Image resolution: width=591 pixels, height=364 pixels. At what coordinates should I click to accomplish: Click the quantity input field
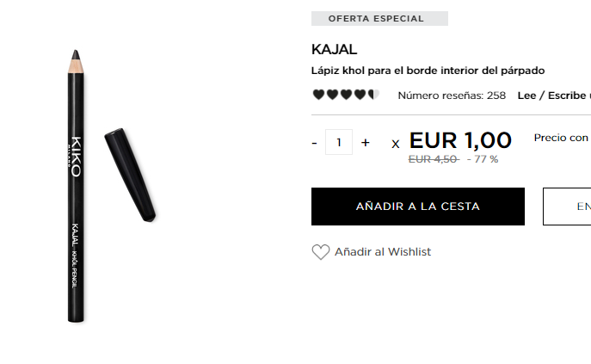coord(339,142)
